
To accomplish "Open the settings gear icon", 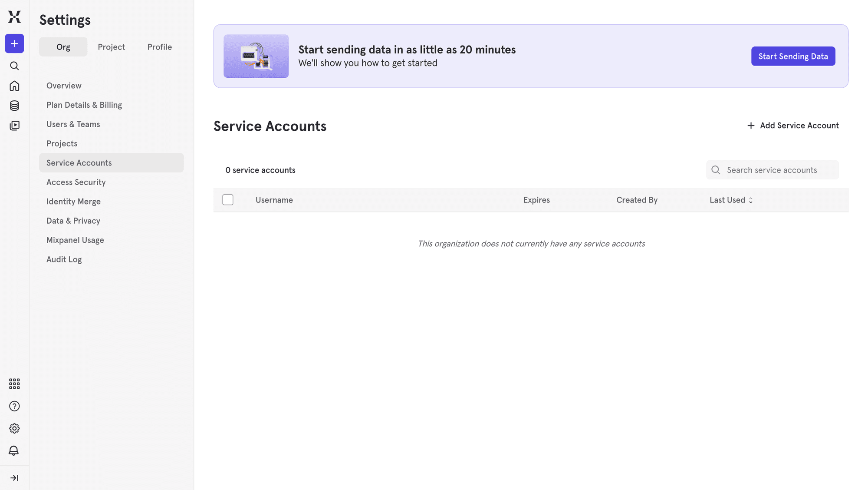I will pos(14,428).
